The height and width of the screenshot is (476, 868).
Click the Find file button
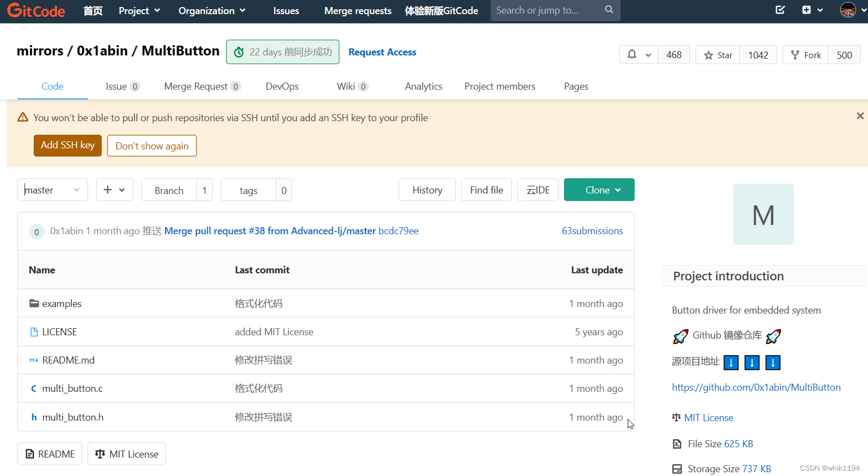tap(486, 190)
